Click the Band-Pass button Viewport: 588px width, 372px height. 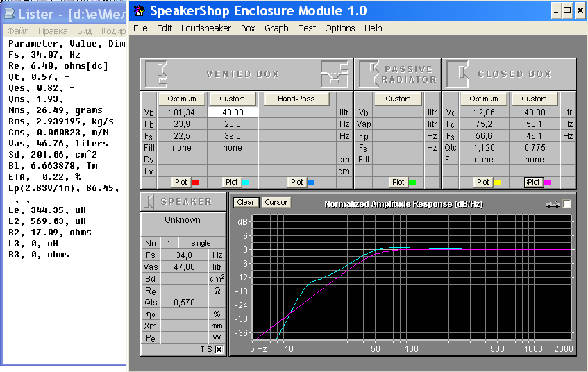(296, 99)
